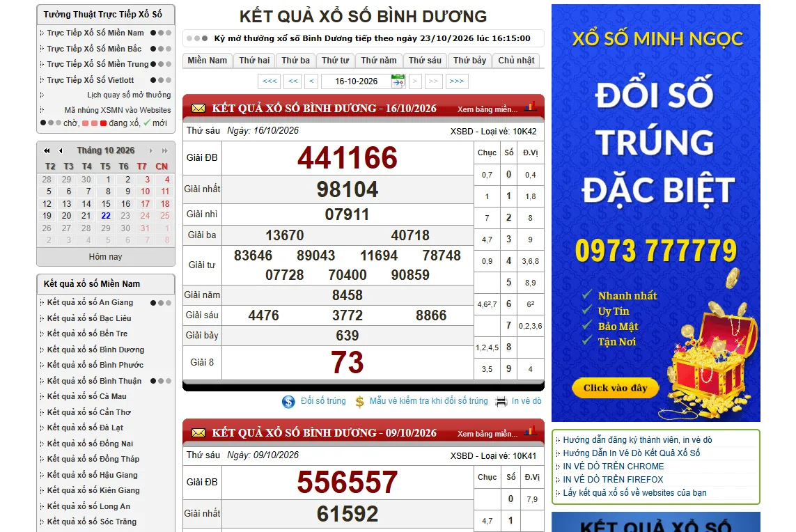Select the Miền Nam tab
This screenshot has width=796, height=532.
pyautogui.click(x=207, y=61)
